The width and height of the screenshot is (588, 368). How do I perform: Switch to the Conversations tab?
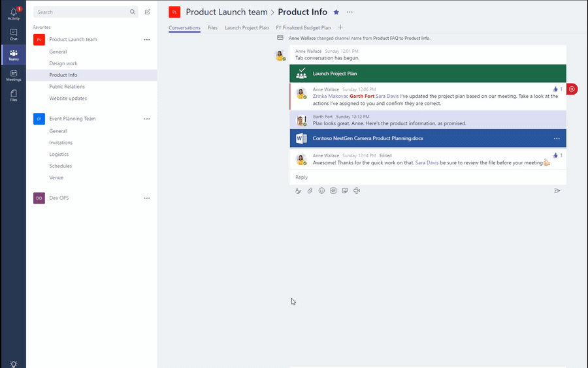[184, 27]
